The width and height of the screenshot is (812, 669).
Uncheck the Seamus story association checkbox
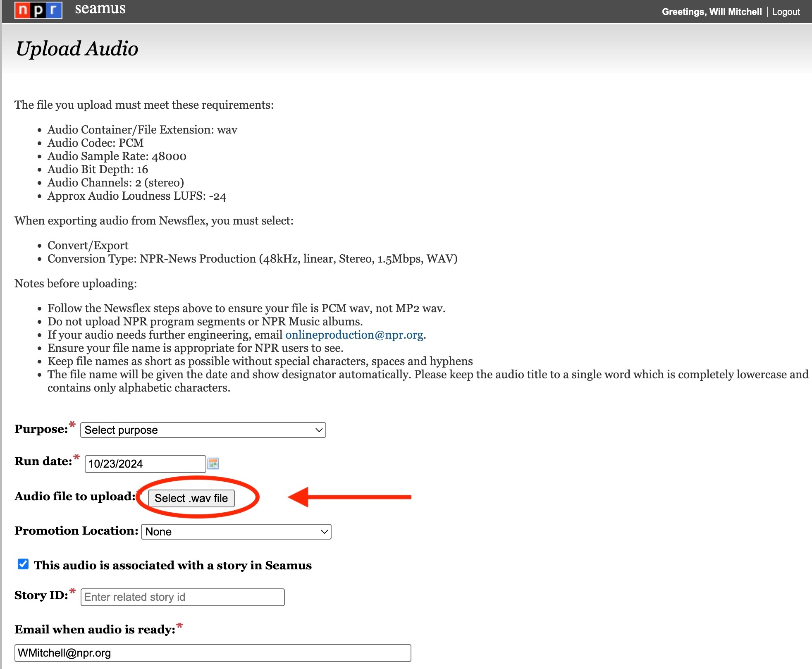point(23,564)
